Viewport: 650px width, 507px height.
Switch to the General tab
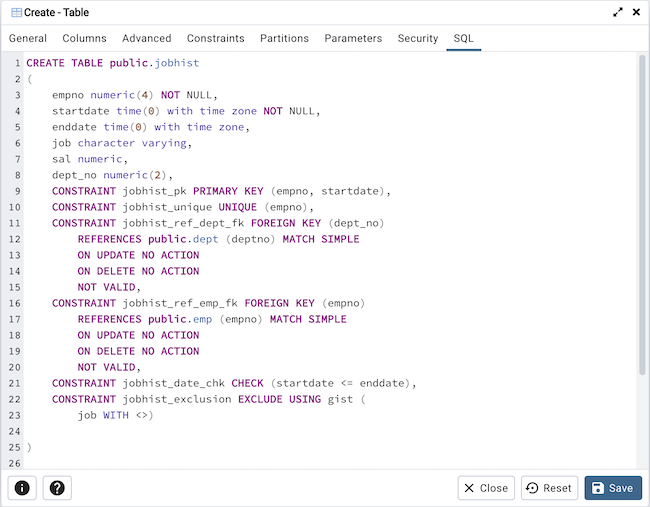[28, 38]
